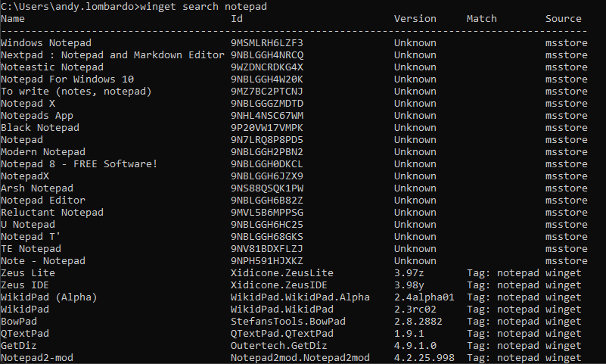Click the 'Arsh Notepad' name
The width and height of the screenshot is (606, 364).
37,188
